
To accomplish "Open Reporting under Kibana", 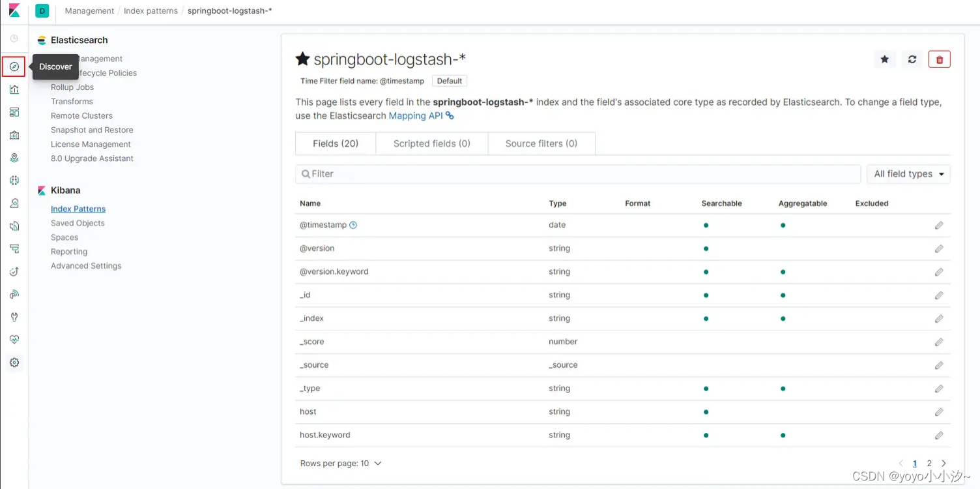I will click(x=69, y=252).
